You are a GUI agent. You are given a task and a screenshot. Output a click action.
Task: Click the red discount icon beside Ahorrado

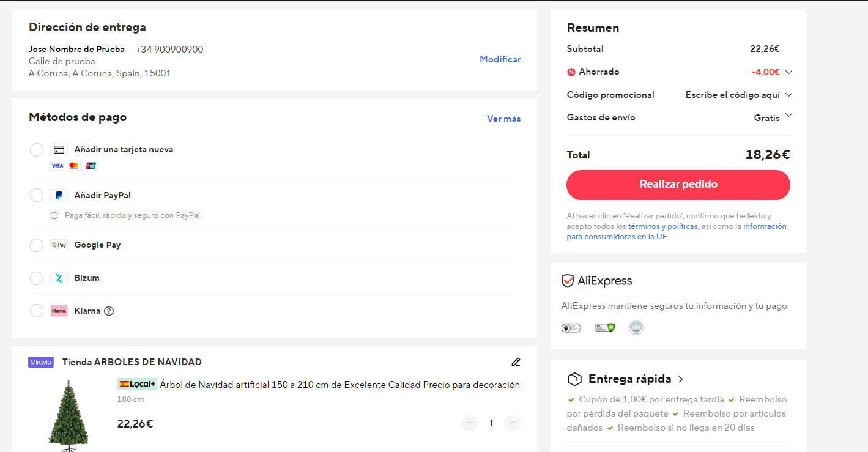pos(571,72)
